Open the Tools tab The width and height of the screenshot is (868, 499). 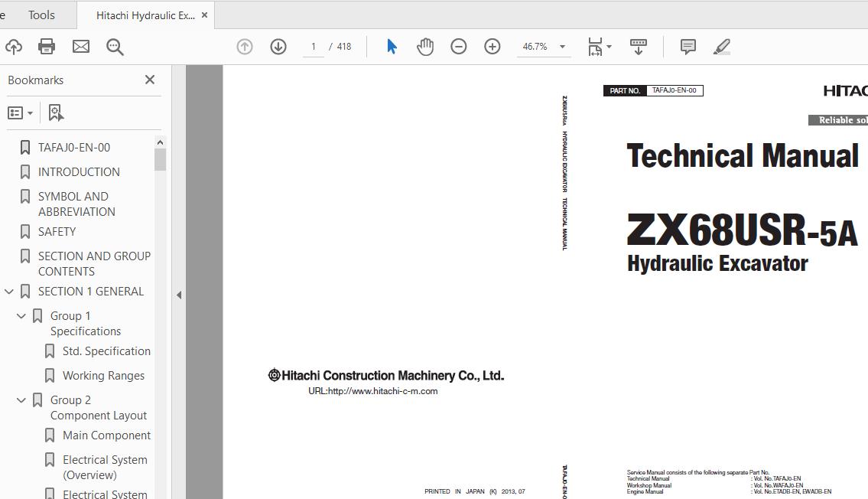pos(41,15)
